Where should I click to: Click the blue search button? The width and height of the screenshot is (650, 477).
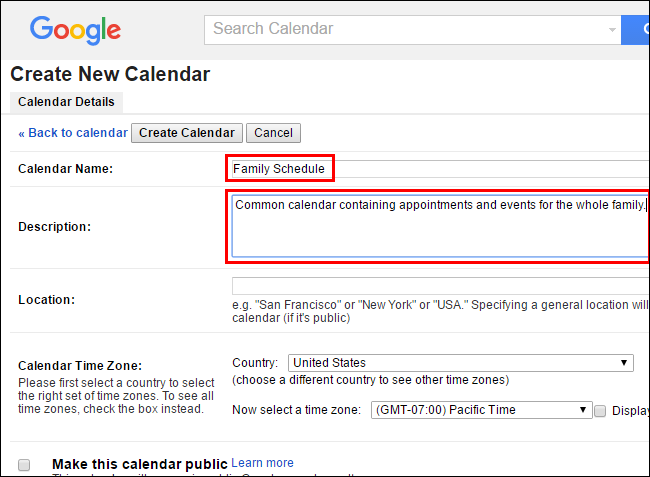pos(636,29)
